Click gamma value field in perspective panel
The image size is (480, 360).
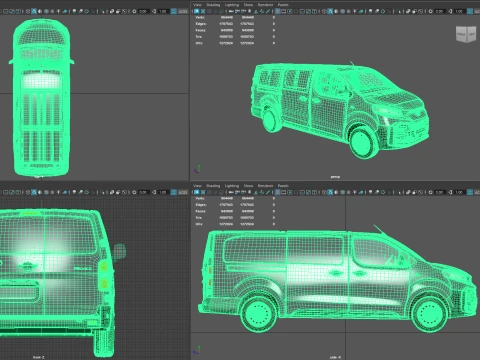tap(459, 11)
